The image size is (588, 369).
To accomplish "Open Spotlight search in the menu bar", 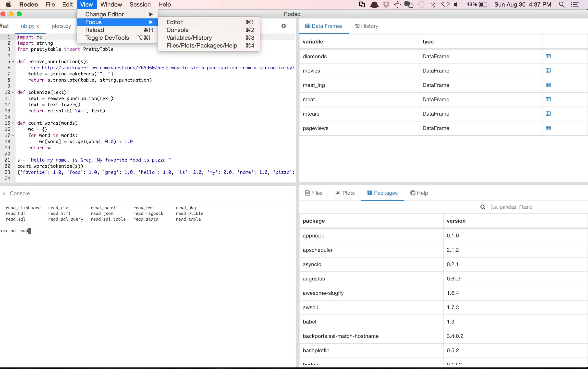I will [562, 4].
